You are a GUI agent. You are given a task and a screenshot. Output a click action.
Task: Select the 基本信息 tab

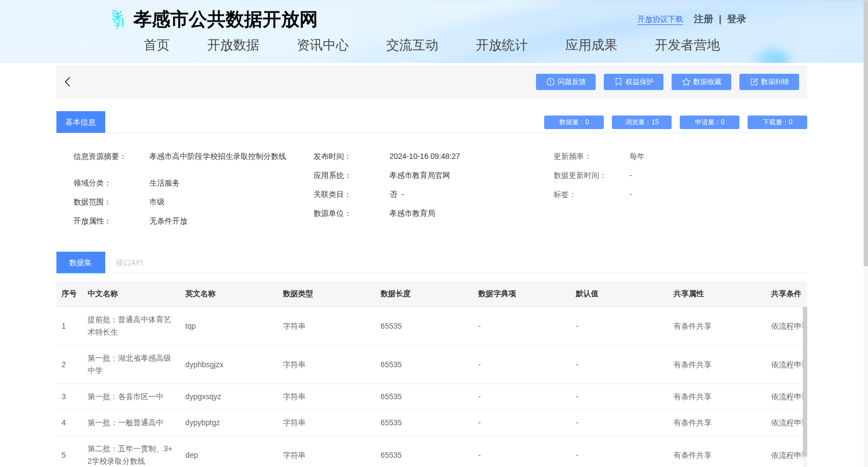81,122
